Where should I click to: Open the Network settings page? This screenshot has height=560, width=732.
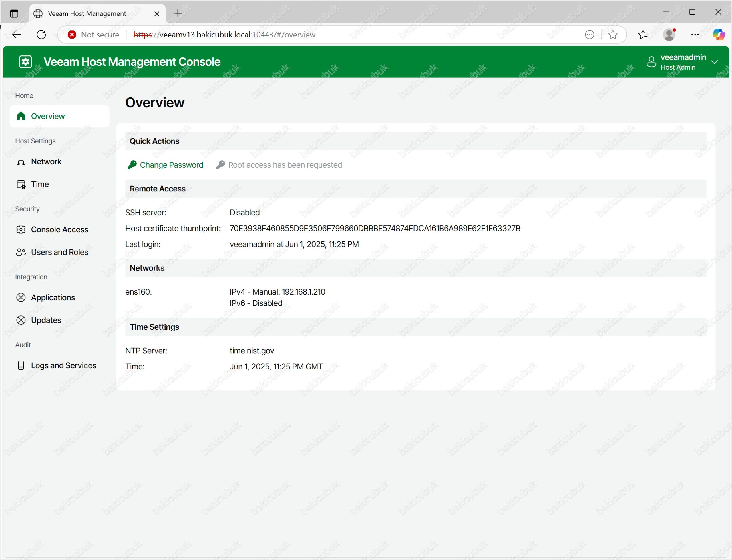point(59,162)
